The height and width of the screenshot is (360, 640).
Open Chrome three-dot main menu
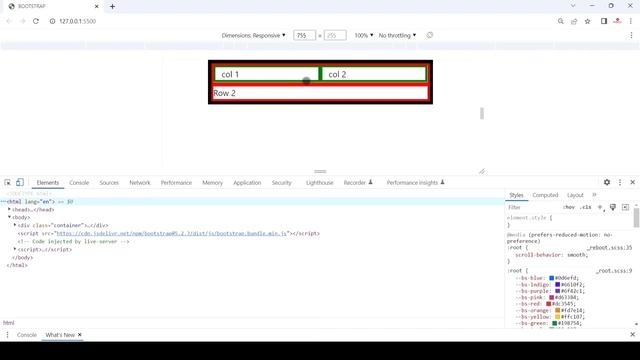(631, 21)
